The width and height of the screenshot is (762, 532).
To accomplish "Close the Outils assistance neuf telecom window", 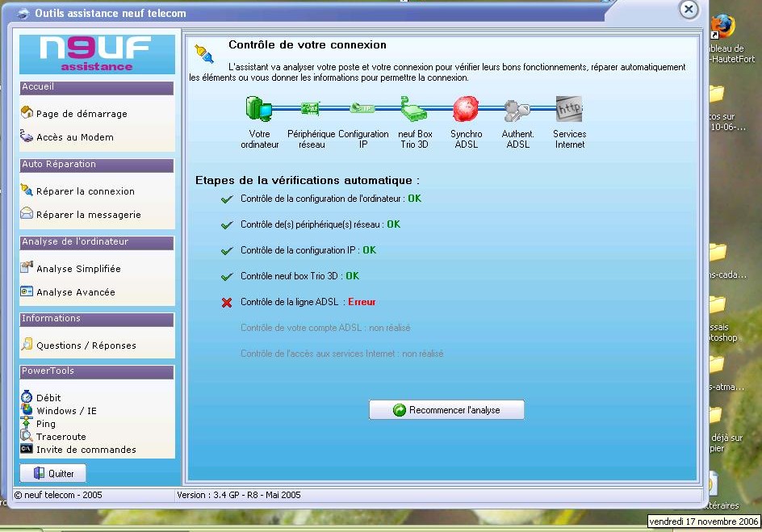I will [x=689, y=9].
